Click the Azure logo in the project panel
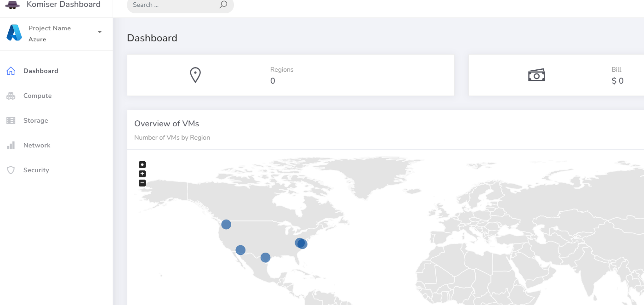Image resolution: width=644 pixels, height=305 pixels. [13, 33]
